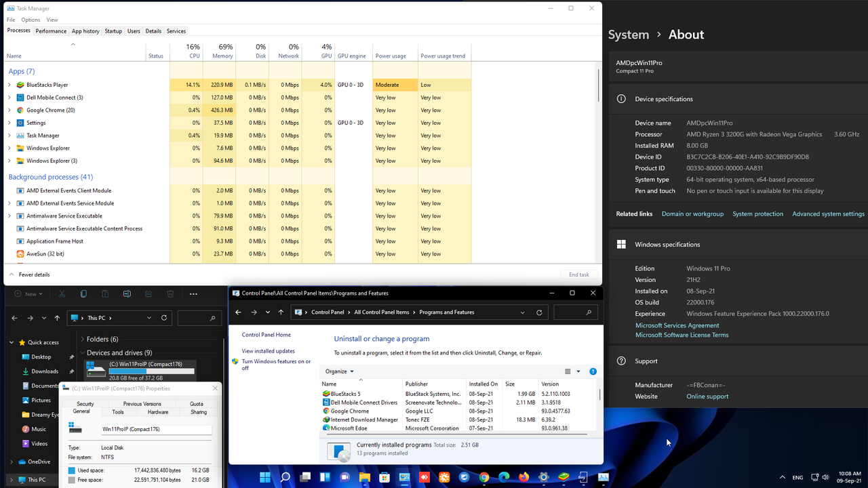868x488 pixels.
Task: Click help question mark in Programs and Features
Action: point(593,371)
